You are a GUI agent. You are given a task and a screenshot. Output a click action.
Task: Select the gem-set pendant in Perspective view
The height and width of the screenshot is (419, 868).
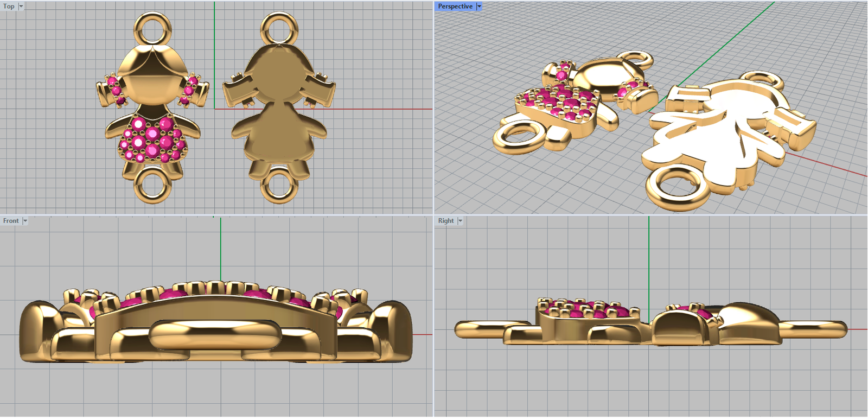tap(564, 103)
